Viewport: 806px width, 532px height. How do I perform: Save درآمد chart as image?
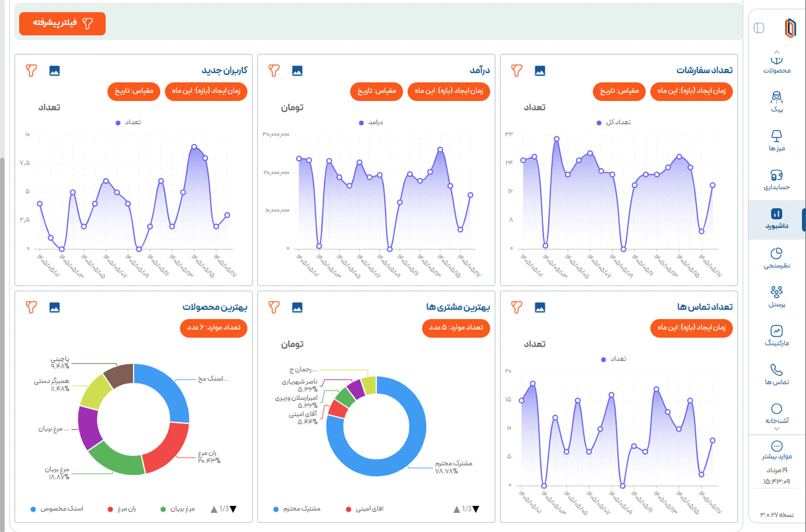tap(297, 71)
